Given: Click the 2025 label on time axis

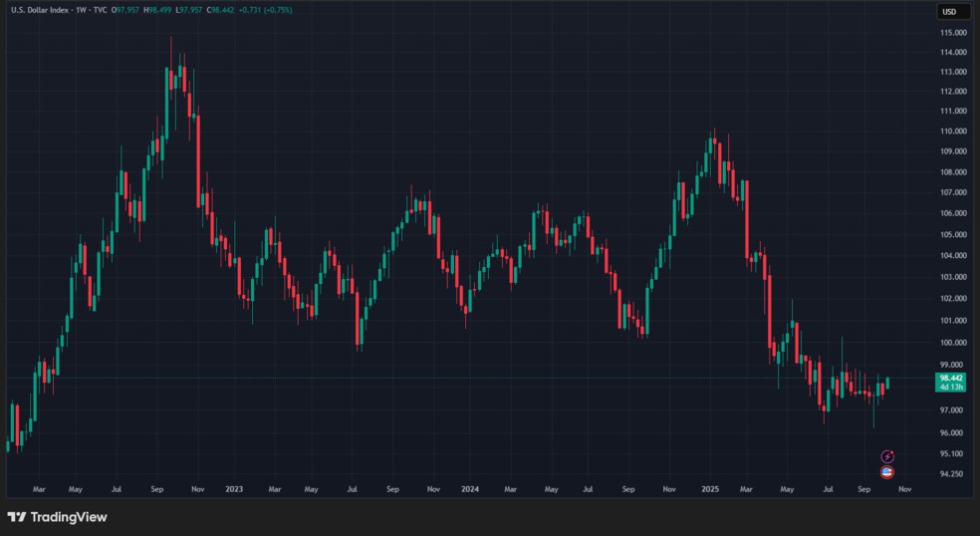Looking at the screenshot, I should [x=710, y=490].
